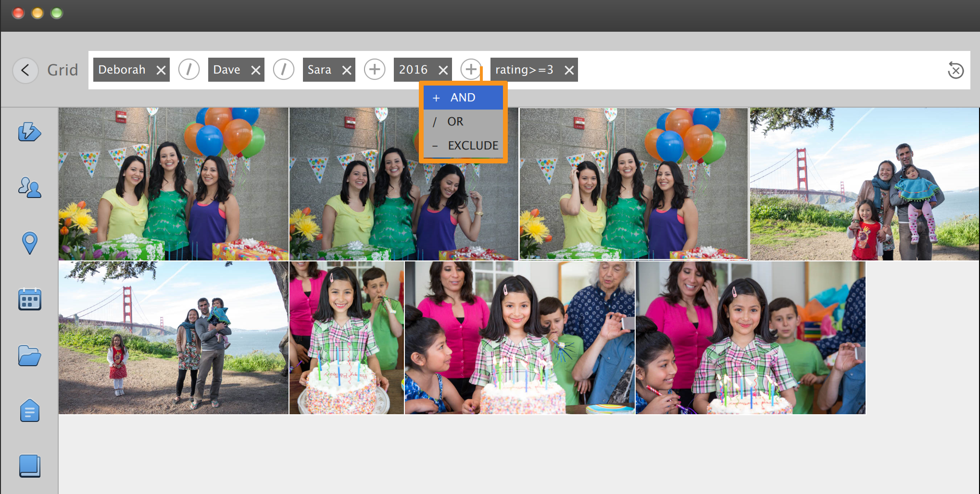
Task: Clear the search with reset icon
Action: [955, 70]
